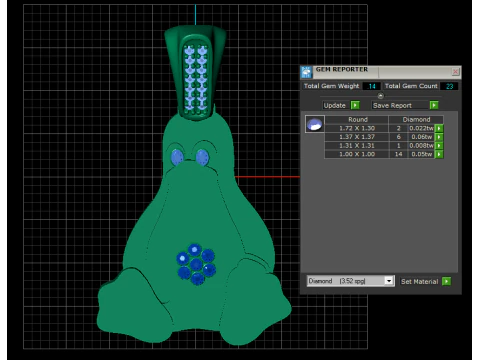Click the Update label

pos(334,105)
